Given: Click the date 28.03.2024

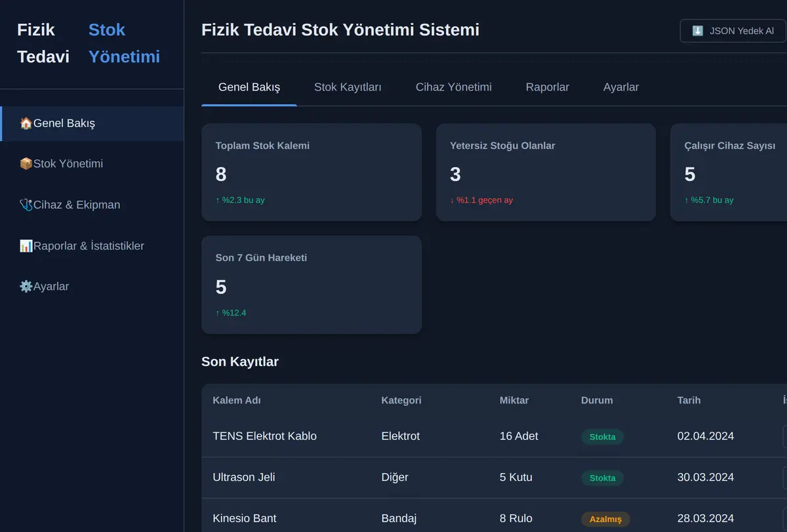Looking at the screenshot, I should 706,518.
